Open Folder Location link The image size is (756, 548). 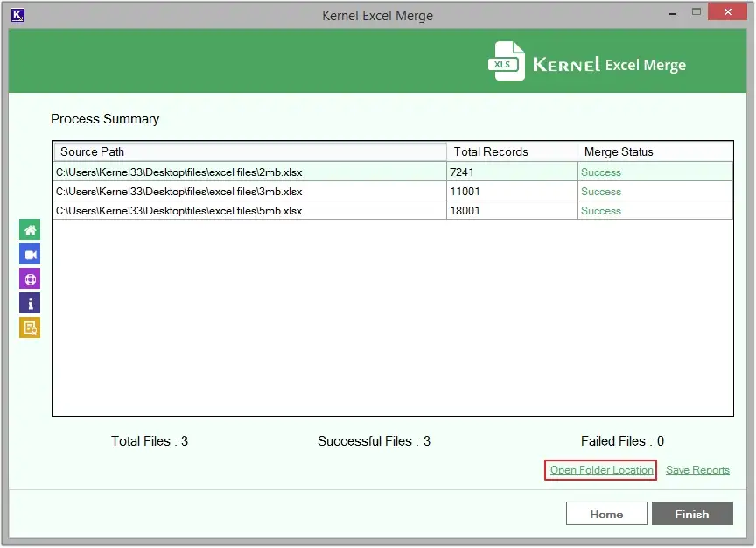pos(601,470)
